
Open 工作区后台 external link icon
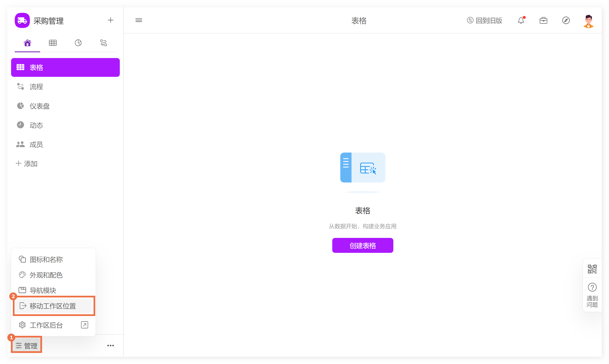[84, 325]
